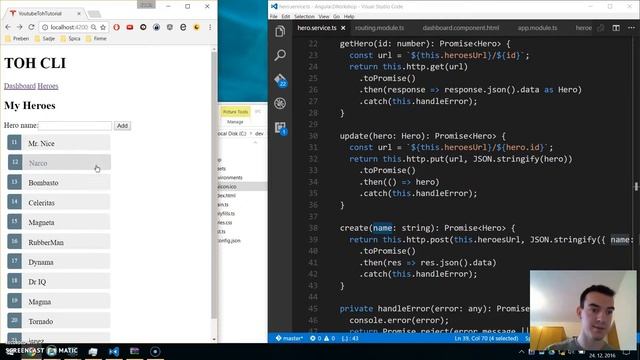This screenshot has width=640, height=360.
Task: Click the Chrome forward arrow
Action: click(x=20, y=27)
